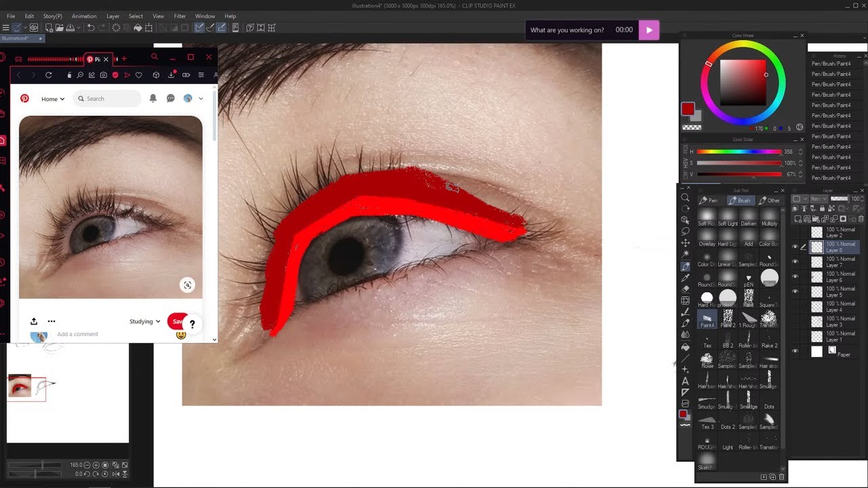
Task: Expand the save options arrow in command bar
Action: coord(79,28)
